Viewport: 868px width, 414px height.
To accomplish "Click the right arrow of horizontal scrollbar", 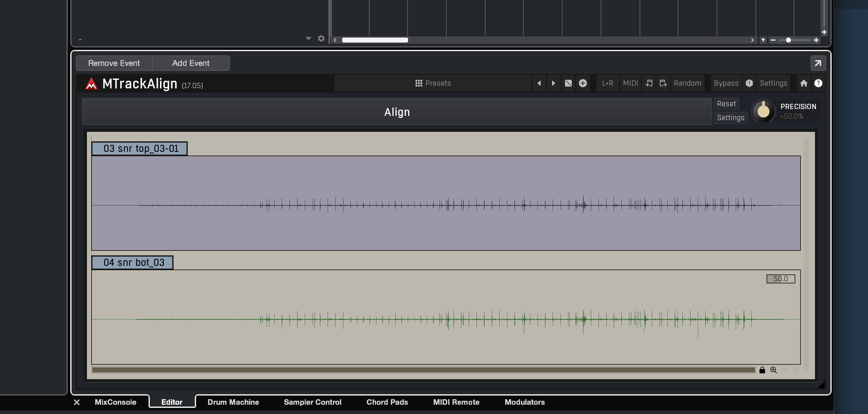I will click(752, 40).
